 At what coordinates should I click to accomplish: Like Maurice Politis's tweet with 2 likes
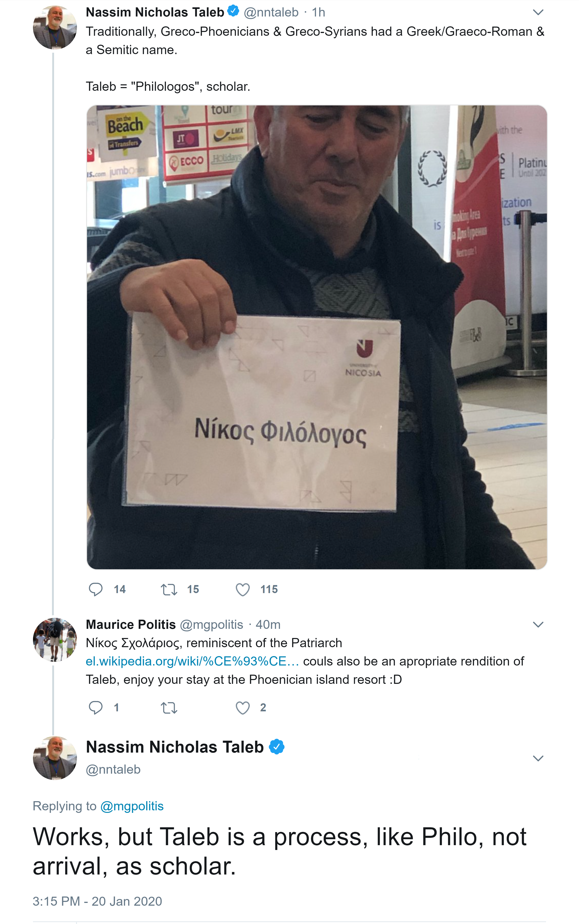coord(242,708)
